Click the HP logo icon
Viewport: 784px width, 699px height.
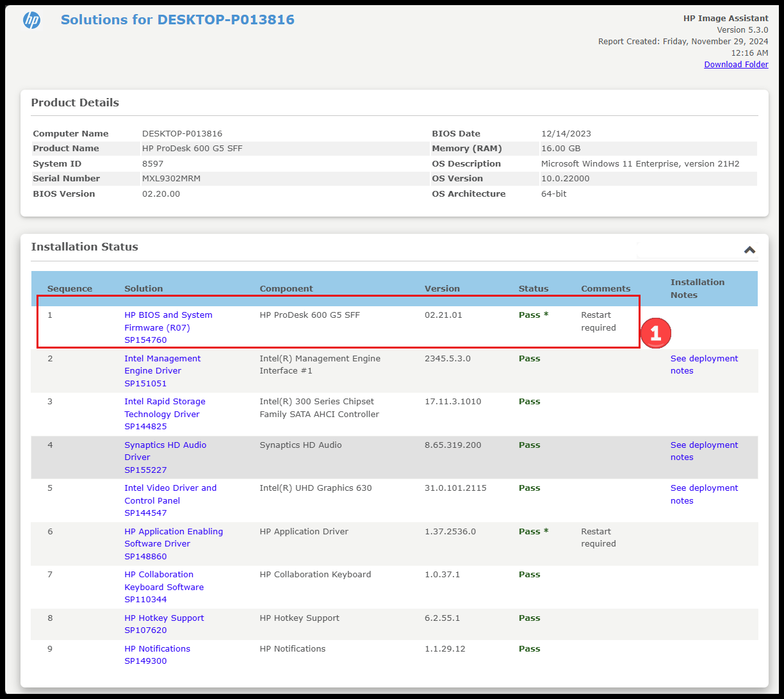click(31, 20)
